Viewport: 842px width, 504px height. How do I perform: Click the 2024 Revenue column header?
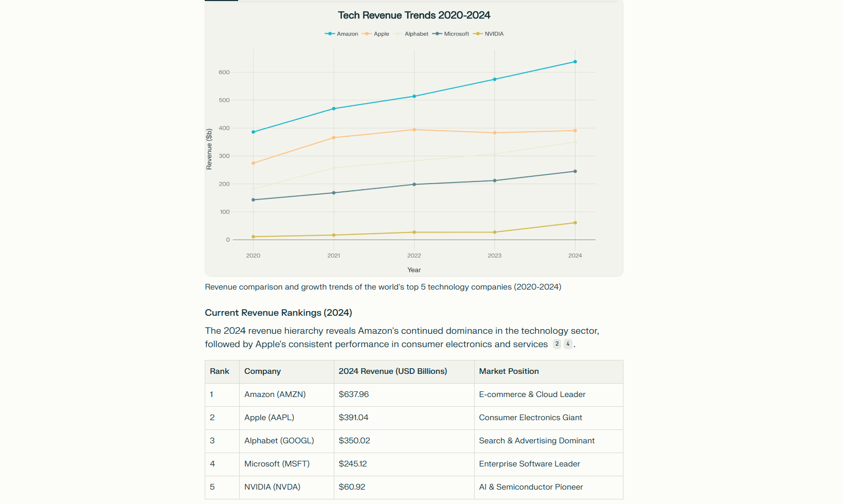click(x=392, y=371)
